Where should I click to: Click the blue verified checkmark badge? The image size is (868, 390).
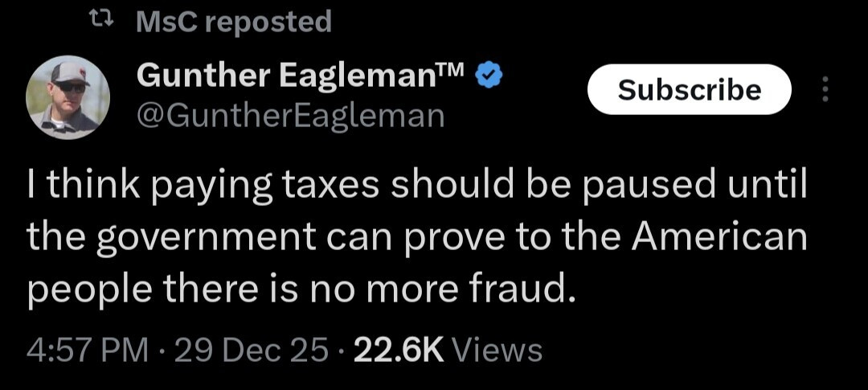[489, 77]
